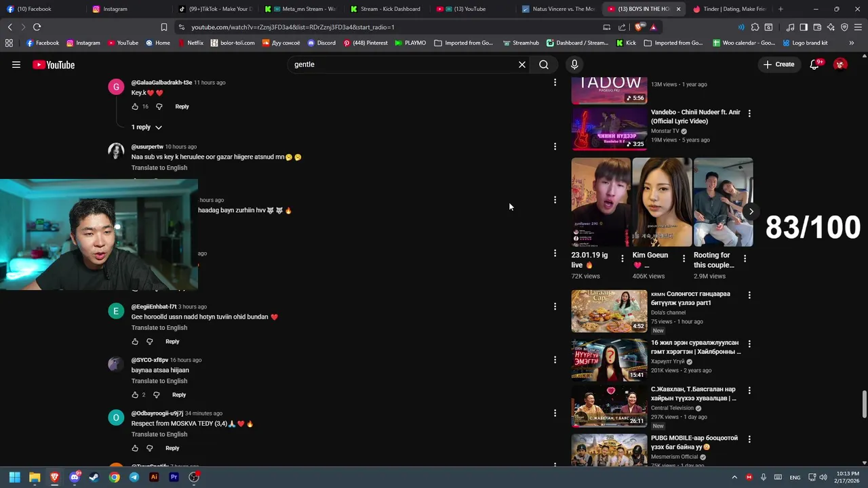Open options for Kim Goeun short
This screenshot has width=868, height=488.
pyautogui.click(x=684, y=258)
